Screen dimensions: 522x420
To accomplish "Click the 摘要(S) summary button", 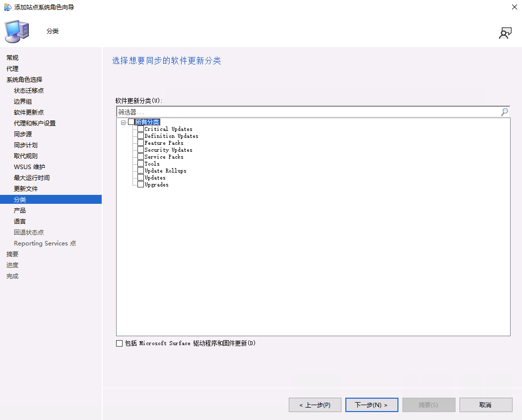I will (x=428, y=405).
